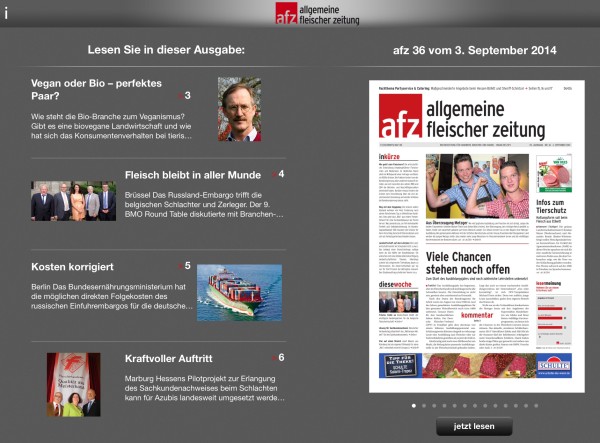Tap teaser text starting 'Marburg Hessens Pilotprojekt'
The height and width of the screenshot is (443, 600).
click(204, 388)
